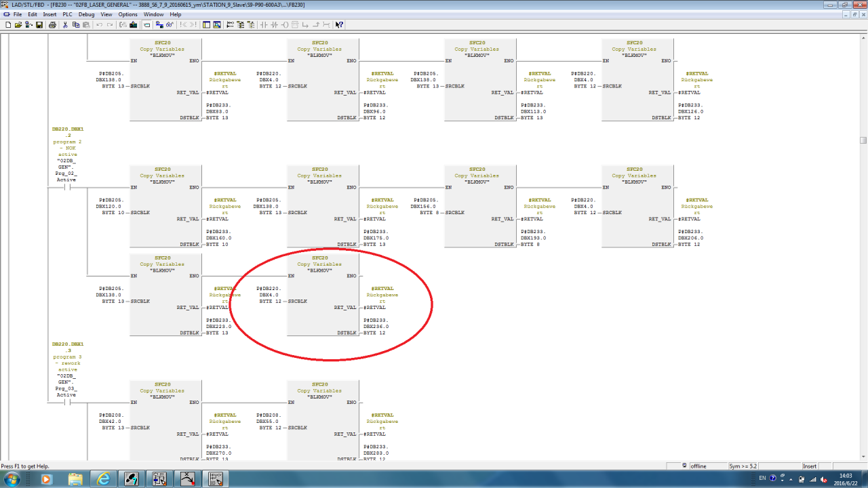Click the Connection line toolbar icon
Viewport: 868px width, 488px height.
coord(327,25)
